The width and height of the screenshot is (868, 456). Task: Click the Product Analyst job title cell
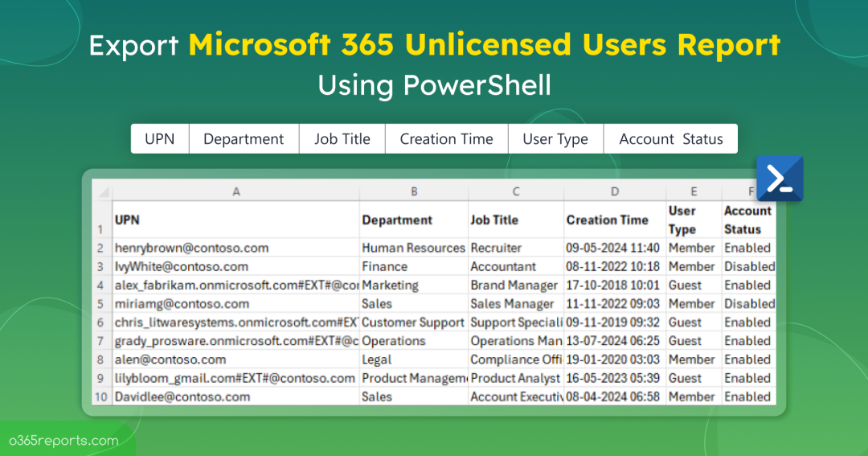tap(516, 378)
